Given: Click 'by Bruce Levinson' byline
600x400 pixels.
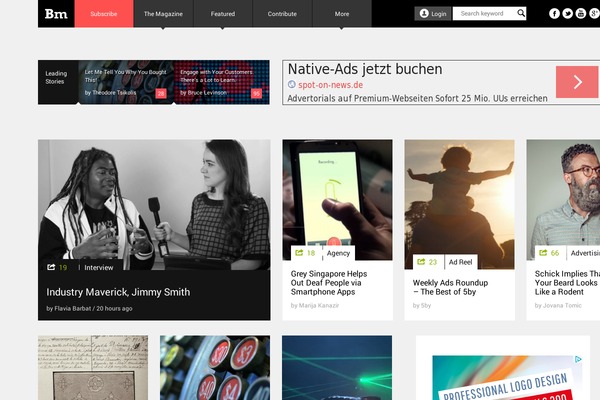Looking at the screenshot, I should pos(203,93).
